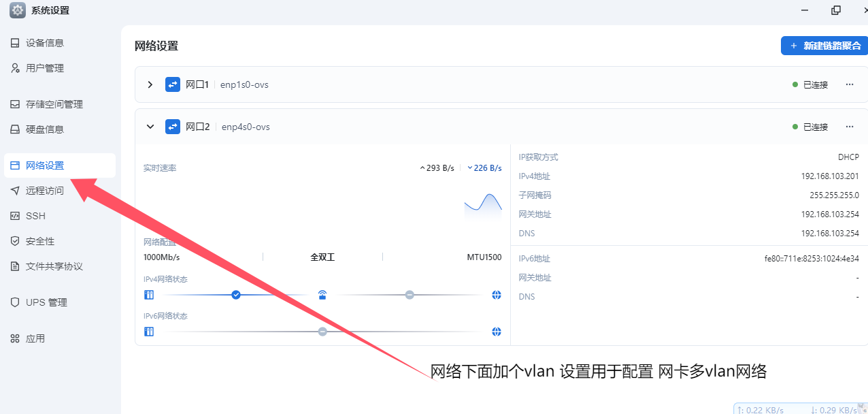Viewport: 868px width, 414px height.
Task: Click the DHCP value text
Action: coord(848,157)
